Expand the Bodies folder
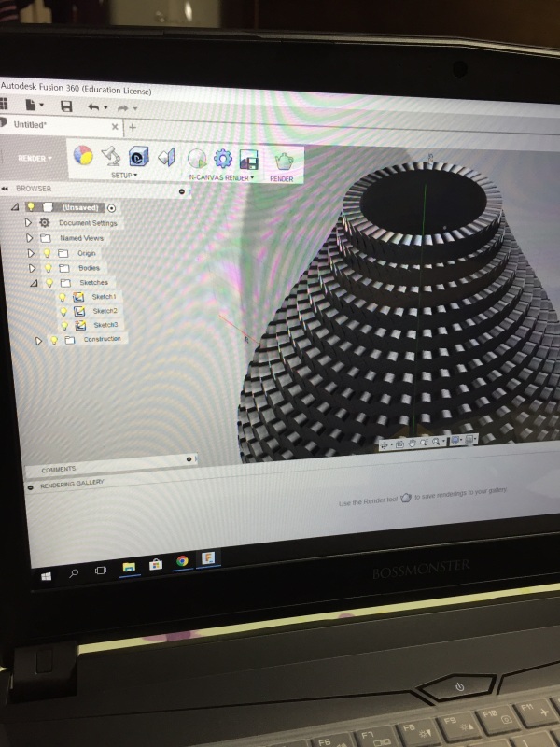 click(x=32, y=268)
